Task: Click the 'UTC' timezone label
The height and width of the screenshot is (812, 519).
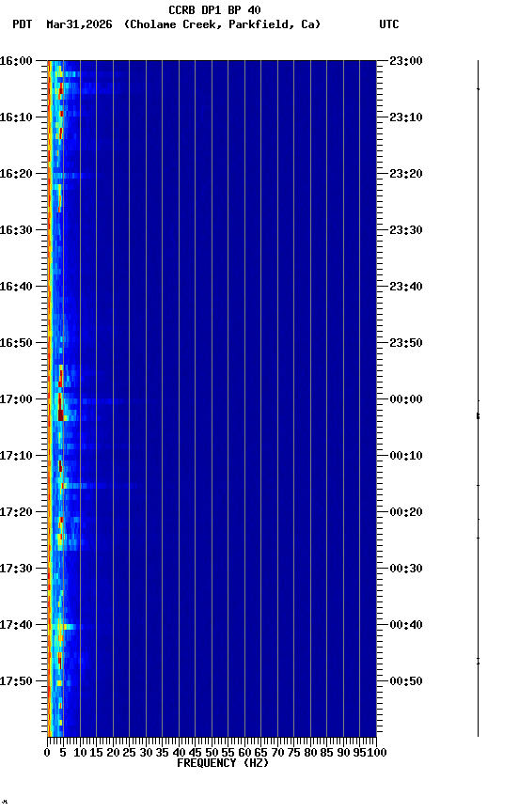Action: pos(389,24)
